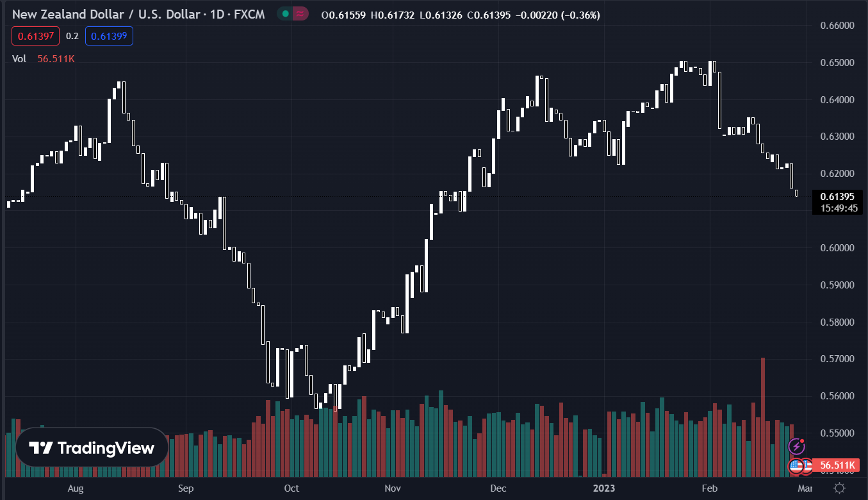Click the 0.60000 level on the price scale
This screenshot has height=500, width=868.
837,247
